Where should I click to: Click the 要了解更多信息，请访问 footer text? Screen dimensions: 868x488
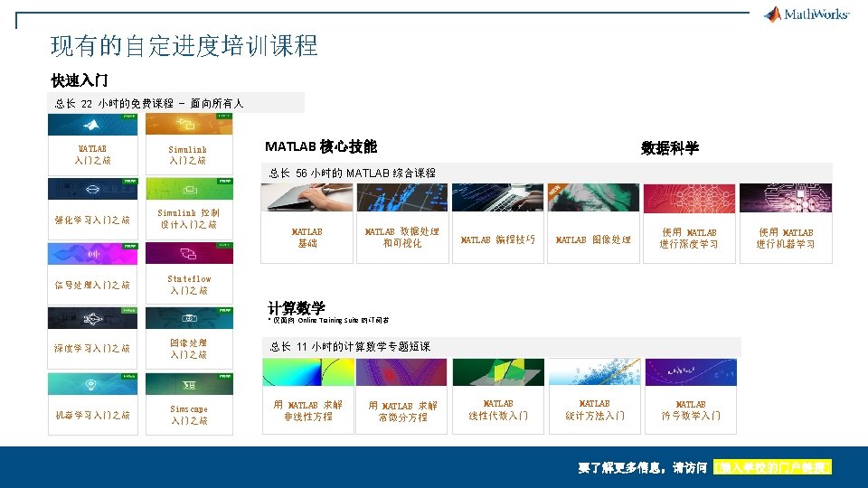[643, 468]
